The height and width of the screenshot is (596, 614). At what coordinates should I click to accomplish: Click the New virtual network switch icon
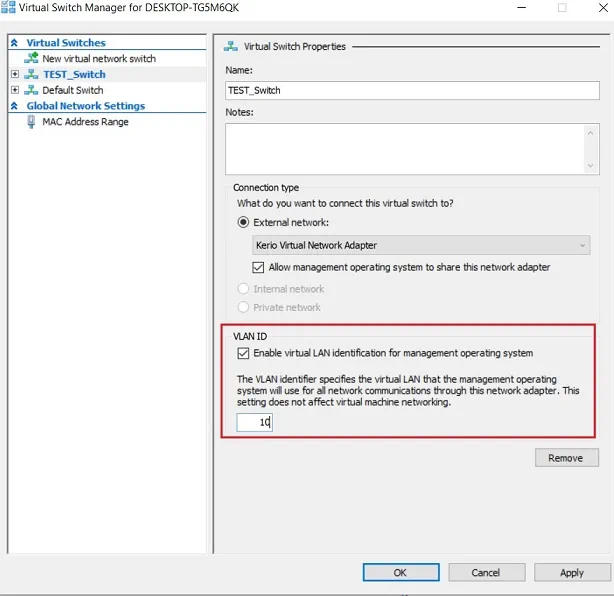tap(33, 59)
